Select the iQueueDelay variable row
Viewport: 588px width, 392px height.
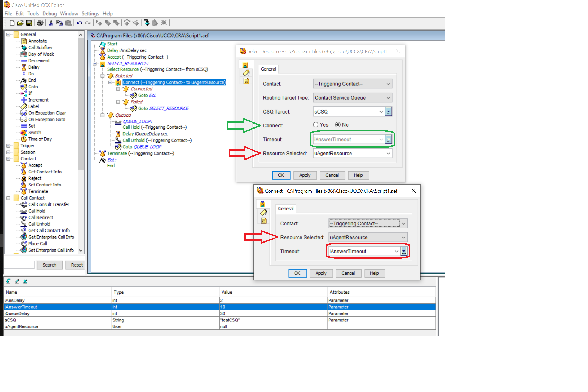pyautogui.click(x=220, y=314)
